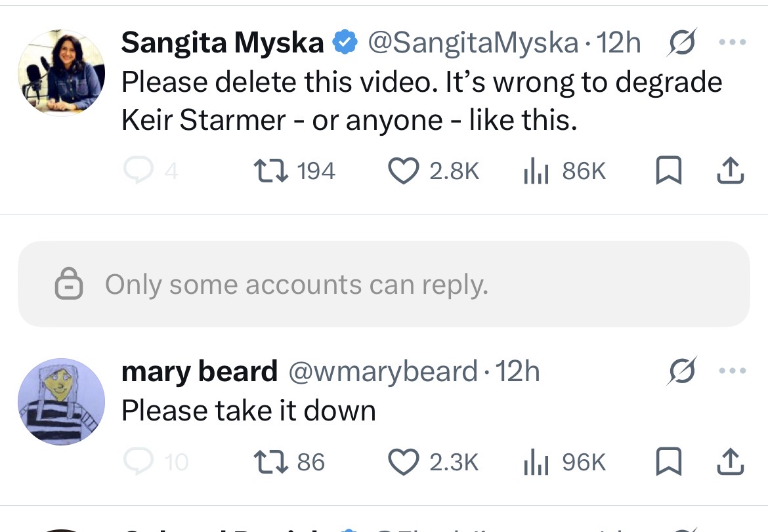Open view analytics on Sangita Myska's tweet
The height and width of the screenshot is (532, 768).
(x=536, y=171)
